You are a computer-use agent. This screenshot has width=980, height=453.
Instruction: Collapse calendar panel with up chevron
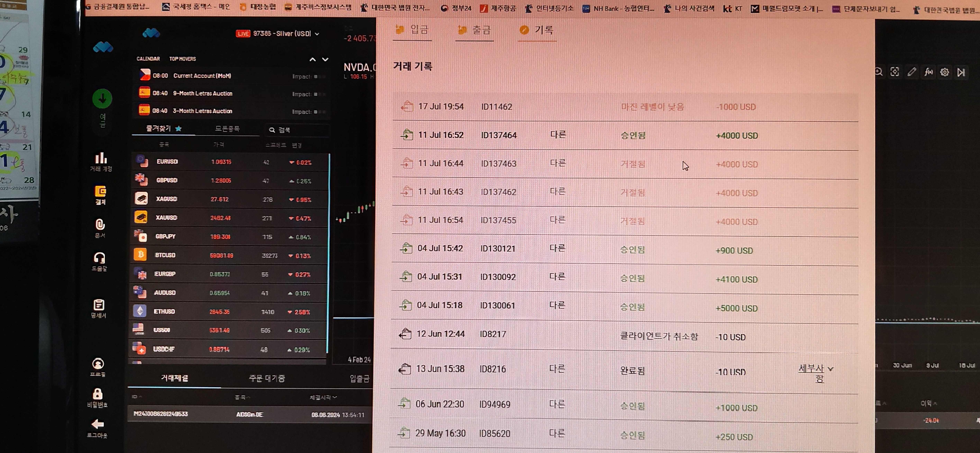312,59
